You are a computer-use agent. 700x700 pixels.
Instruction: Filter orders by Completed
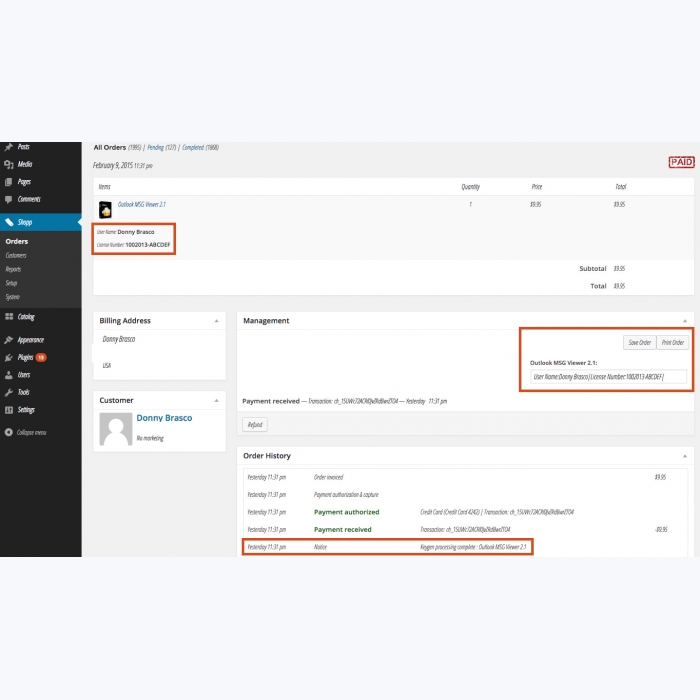(x=193, y=147)
